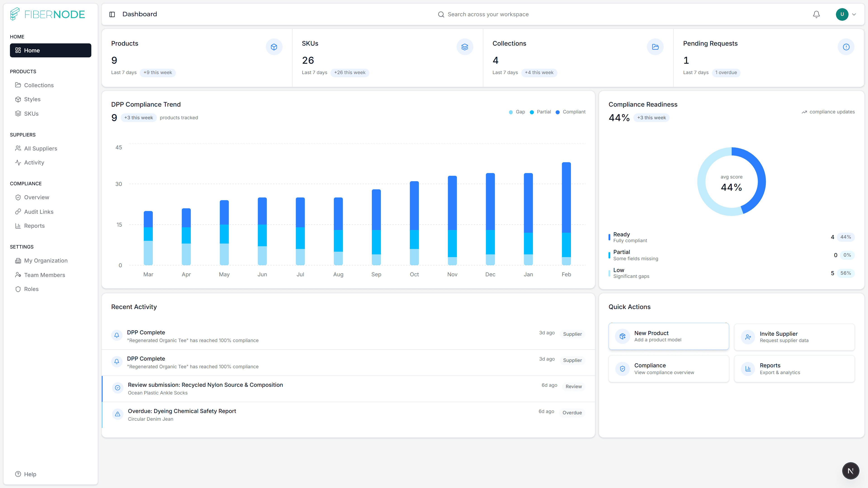This screenshot has width=868, height=488.
Task: Click the Products cube icon
Action: click(x=274, y=47)
